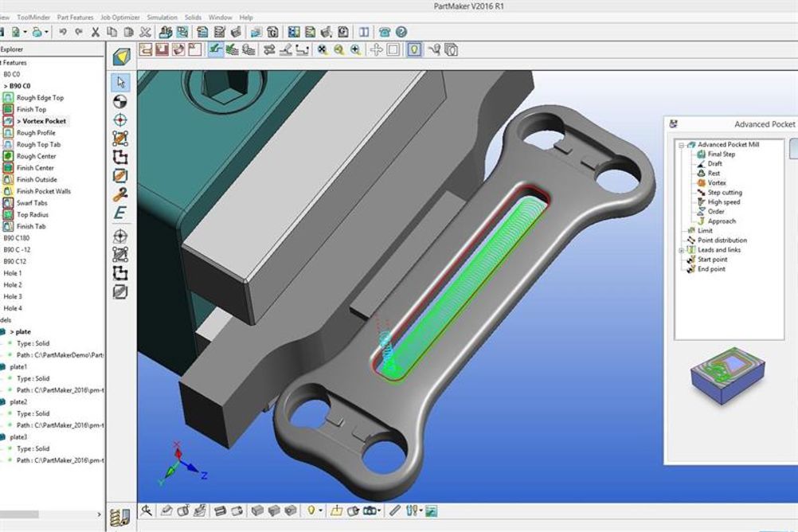Click the pocket milling preview thumbnail
Viewport: 798px width, 532px height.
(728, 376)
